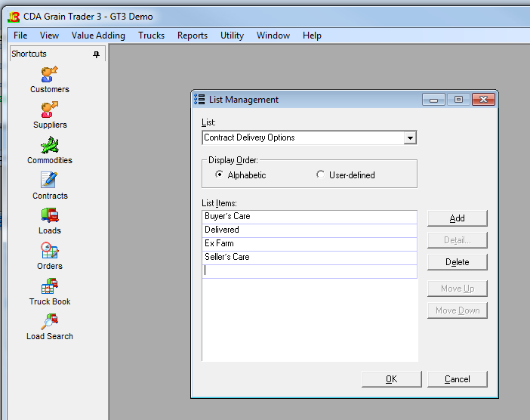Open the Truck Book icon
The width and height of the screenshot is (530, 420).
50,286
